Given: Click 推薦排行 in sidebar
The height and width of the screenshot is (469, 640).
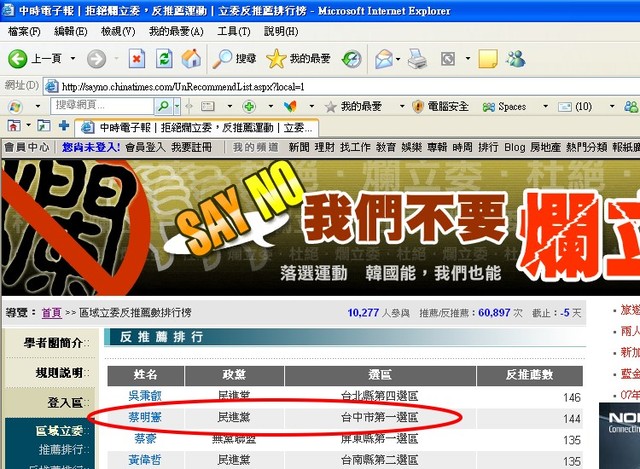Looking at the screenshot, I should pyautogui.click(x=61, y=450).
